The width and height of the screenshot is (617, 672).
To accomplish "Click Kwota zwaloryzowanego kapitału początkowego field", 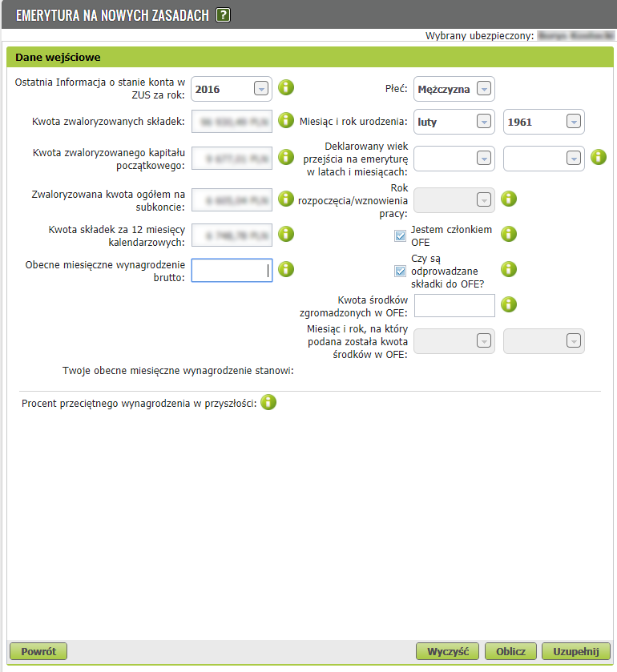I will (x=232, y=158).
